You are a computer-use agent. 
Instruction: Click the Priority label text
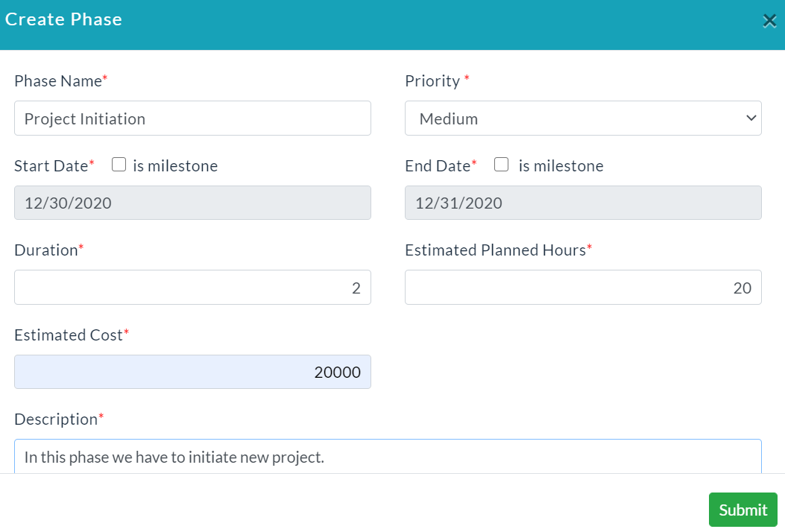[x=432, y=81]
